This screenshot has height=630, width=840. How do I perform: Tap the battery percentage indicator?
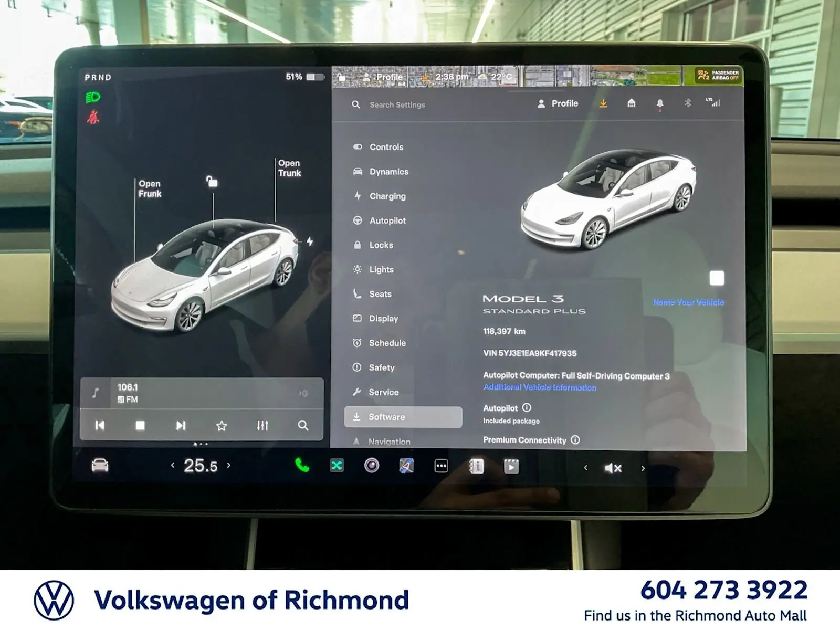click(x=304, y=77)
